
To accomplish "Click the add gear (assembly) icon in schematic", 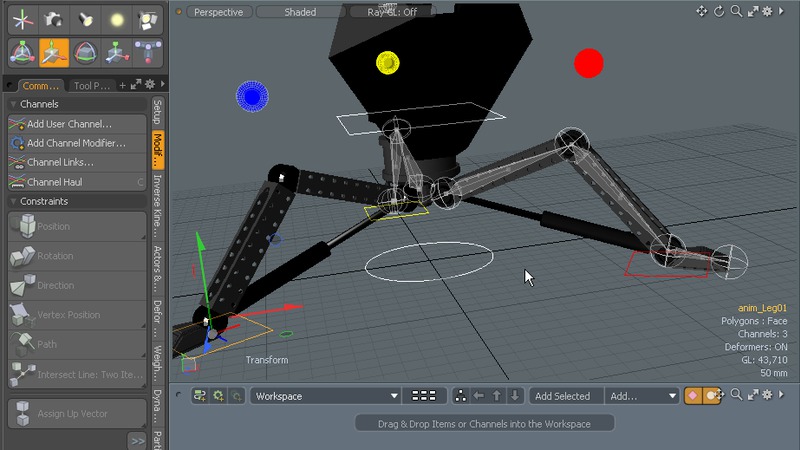I will tap(218, 396).
